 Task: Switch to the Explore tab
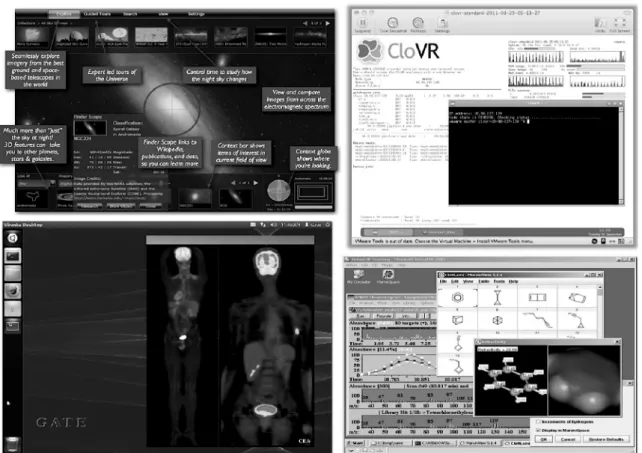(x=63, y=14)
